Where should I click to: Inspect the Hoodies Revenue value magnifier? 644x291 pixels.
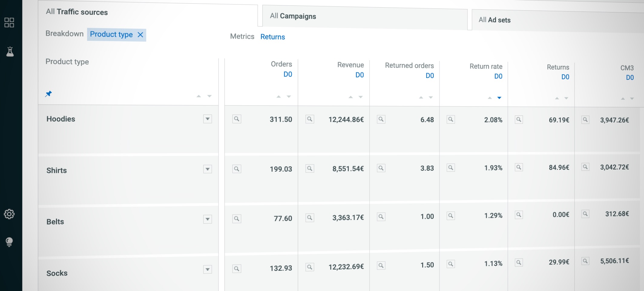[310, 119]
